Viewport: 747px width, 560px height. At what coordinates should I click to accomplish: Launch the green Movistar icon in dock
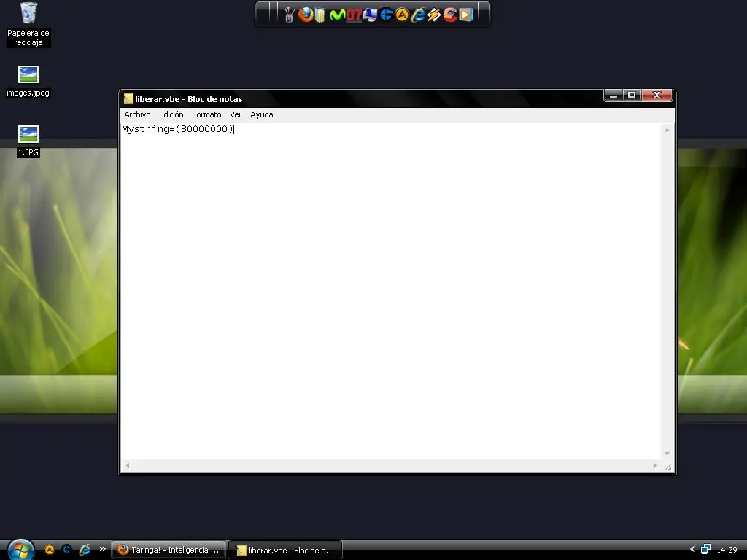pyautogui.click(x=337, y=15)
